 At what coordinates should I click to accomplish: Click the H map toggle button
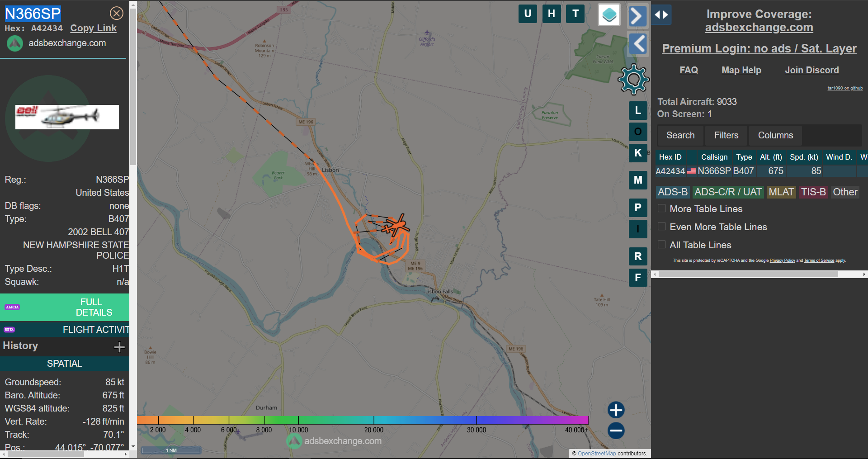coord(552,14)
